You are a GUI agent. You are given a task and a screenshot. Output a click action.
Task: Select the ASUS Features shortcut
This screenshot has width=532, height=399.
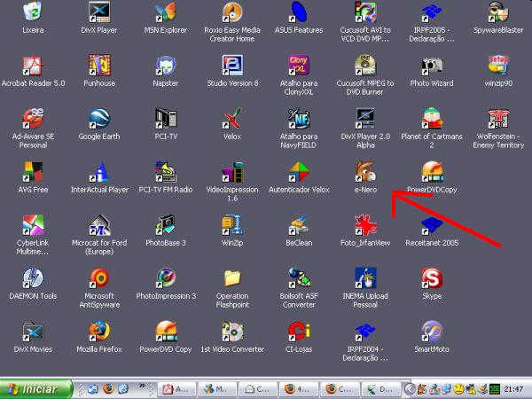(x=299, y=12)
